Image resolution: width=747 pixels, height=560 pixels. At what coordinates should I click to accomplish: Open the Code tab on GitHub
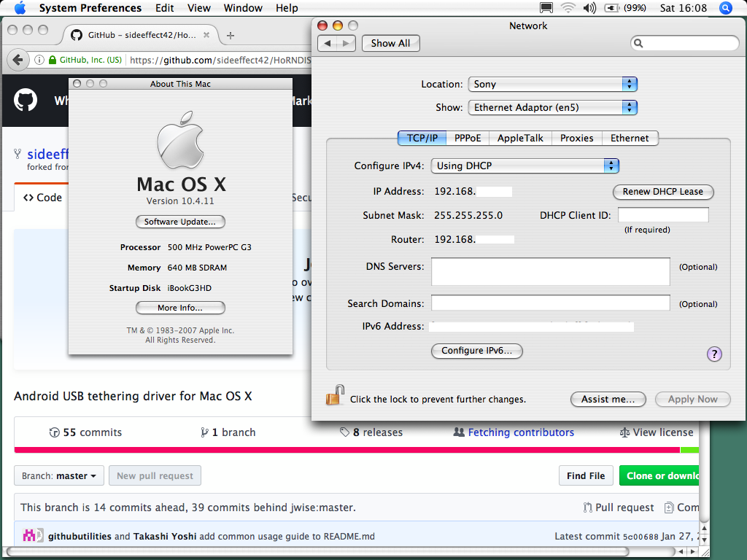pyautogui.click(x=42, y=198)
